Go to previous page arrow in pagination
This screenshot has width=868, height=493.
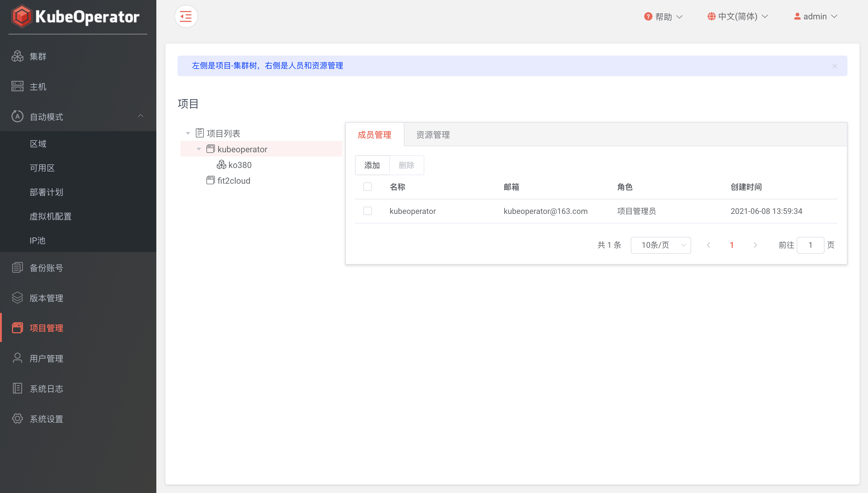[x=708, y=245]
